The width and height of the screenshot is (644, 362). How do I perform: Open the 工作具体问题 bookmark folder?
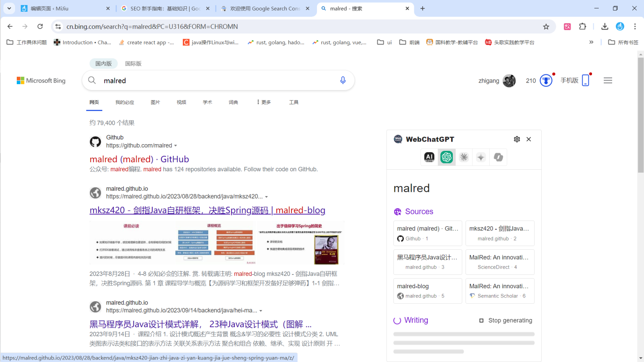point(27,42)
